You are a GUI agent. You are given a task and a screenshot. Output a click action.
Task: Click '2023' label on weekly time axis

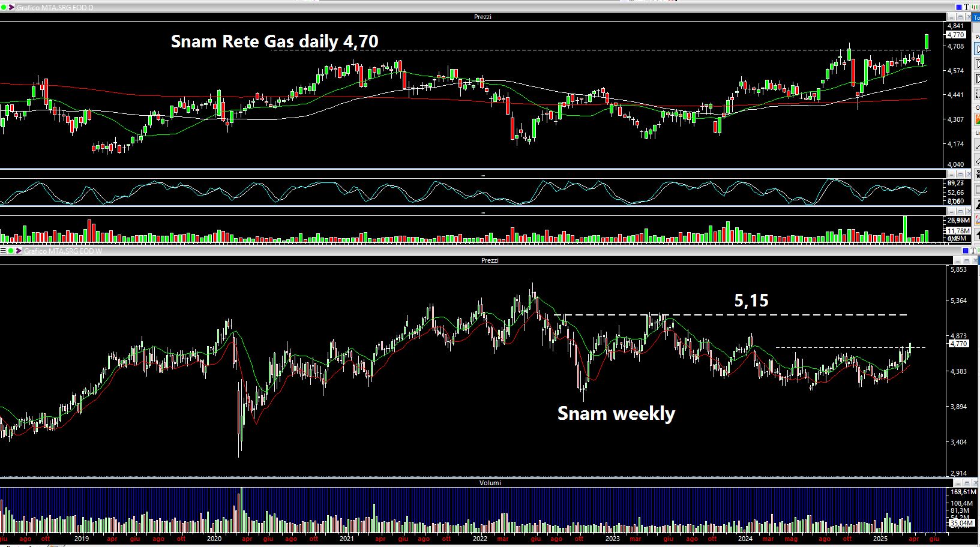612,539
